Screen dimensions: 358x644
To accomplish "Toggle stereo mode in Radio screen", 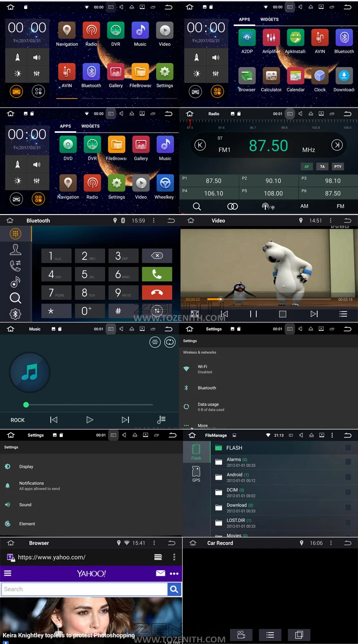I will point(233,206).
